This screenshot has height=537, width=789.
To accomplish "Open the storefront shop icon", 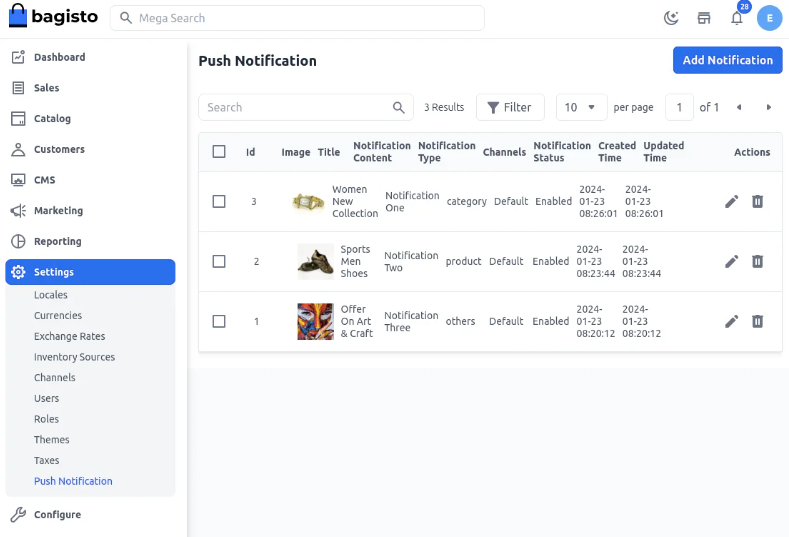I will [x=704, y=18].
